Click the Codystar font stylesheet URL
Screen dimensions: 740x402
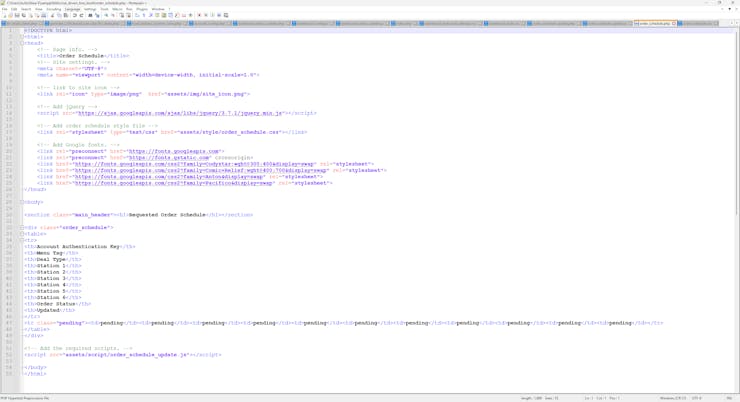(x=194, y=164)
